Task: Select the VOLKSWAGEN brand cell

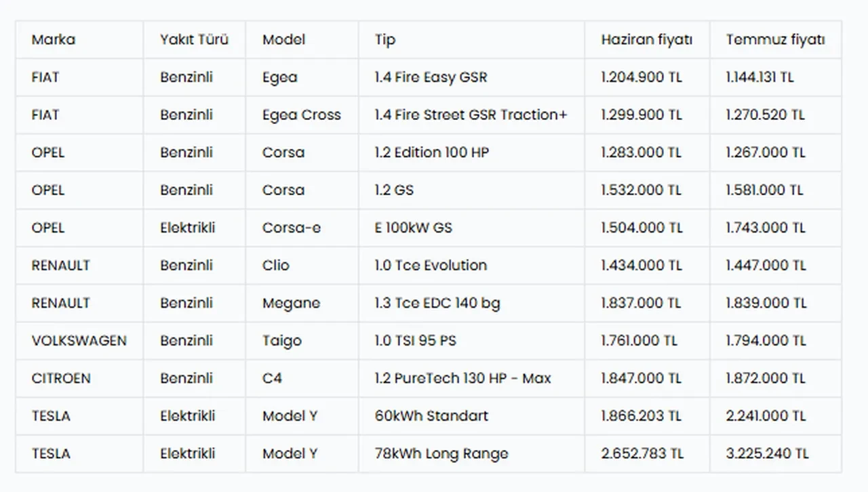Action: [79, 341]
